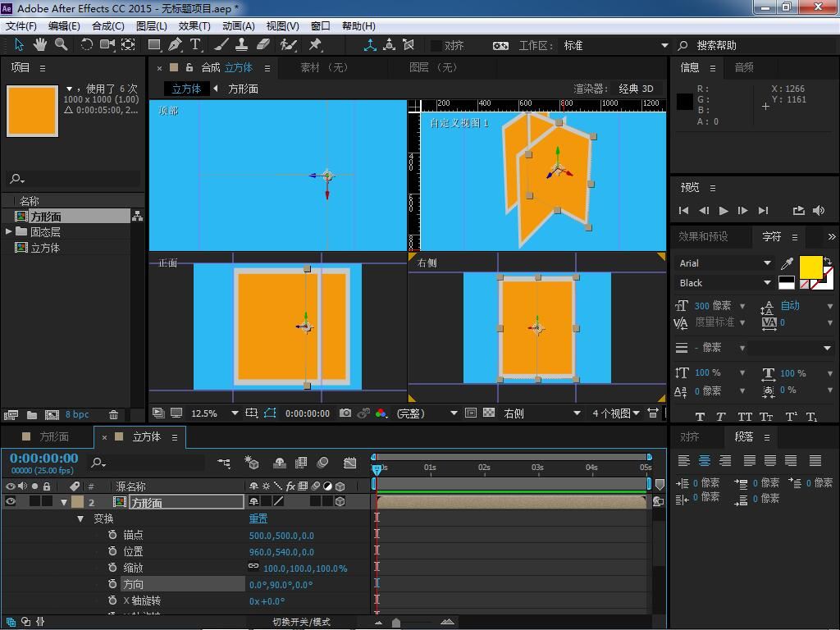
Task: Open the 4个视图 layout dropdown
Action: pyautogui.click(x=616, y=413)
